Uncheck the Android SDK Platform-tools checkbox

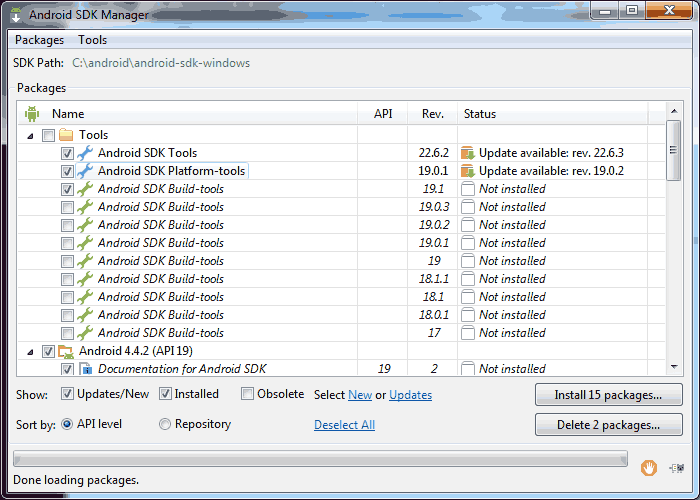coord(67,171)
